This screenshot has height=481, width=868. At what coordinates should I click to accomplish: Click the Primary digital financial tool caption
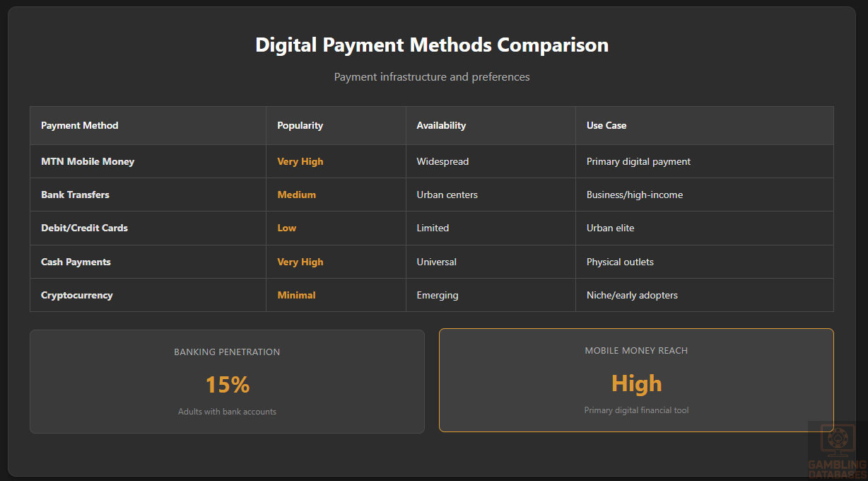click(x=636, y=410)
